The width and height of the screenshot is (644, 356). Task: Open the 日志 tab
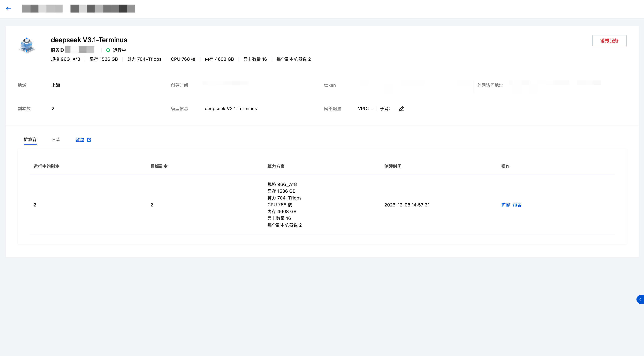tap(56, 140)
